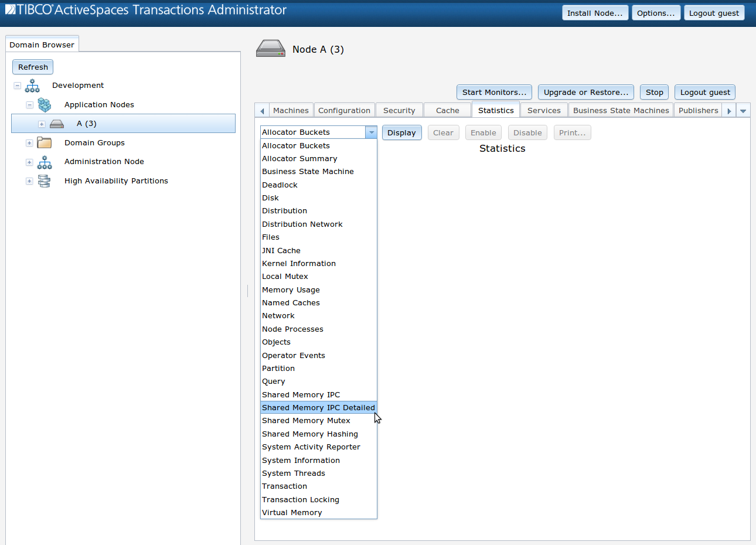Click the Development domain network icon

[32, 85]
